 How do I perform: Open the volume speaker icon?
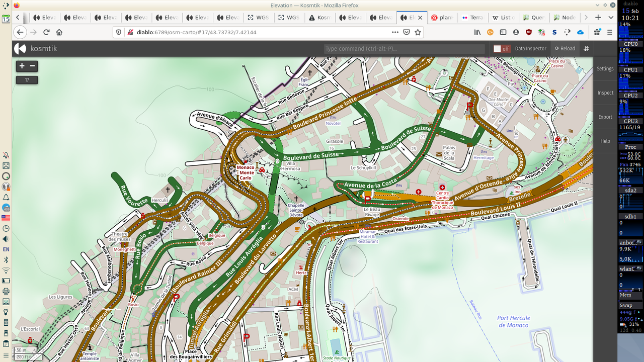(6, 239)
